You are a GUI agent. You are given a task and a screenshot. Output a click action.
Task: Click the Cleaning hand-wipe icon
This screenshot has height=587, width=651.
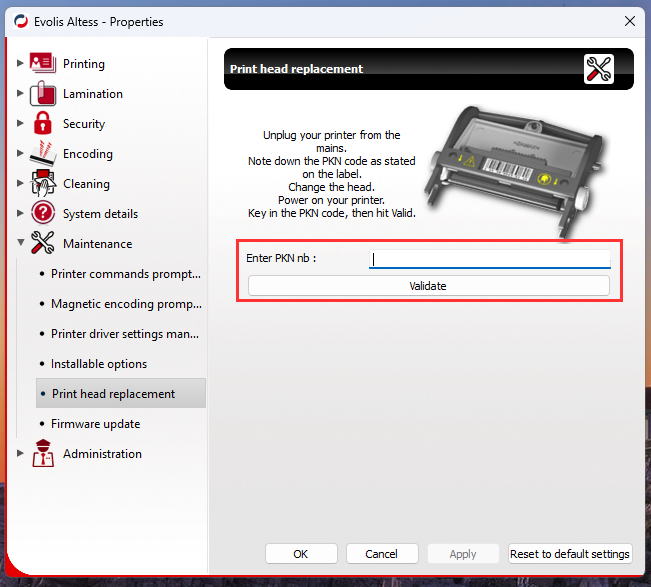click(x=43, y=183)
